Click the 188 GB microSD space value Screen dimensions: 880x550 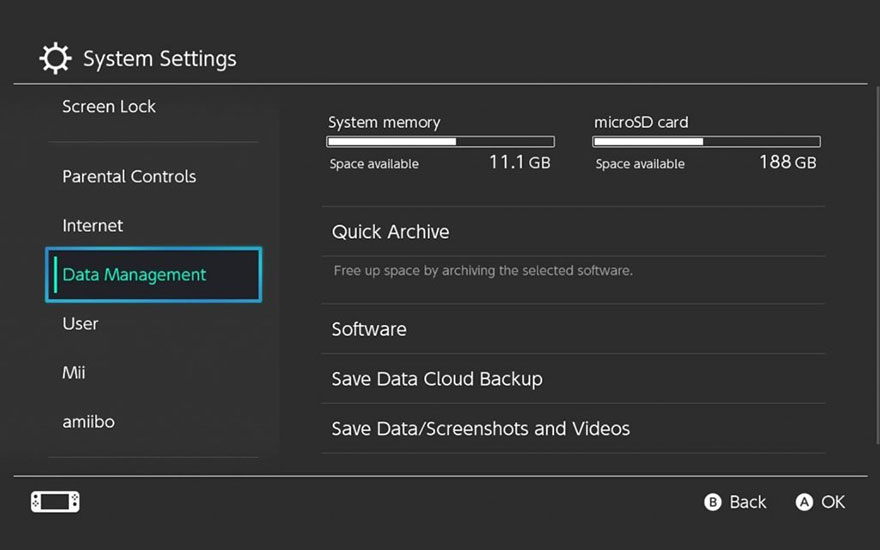pos(787,162)
